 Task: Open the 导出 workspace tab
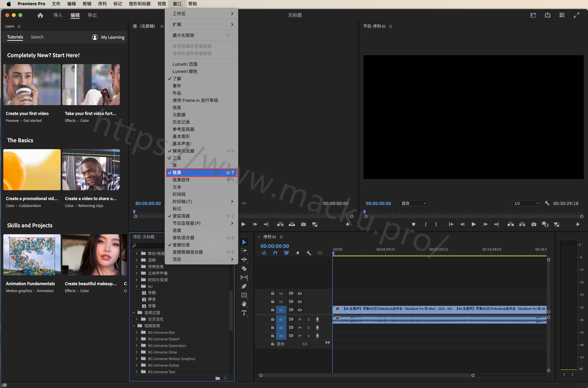click(92, 15)
